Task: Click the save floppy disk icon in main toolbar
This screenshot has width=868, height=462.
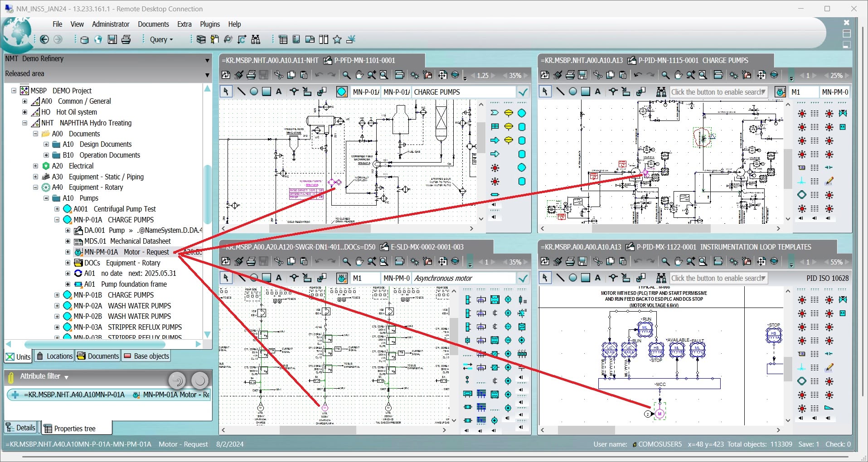Action: pos(112,39)
